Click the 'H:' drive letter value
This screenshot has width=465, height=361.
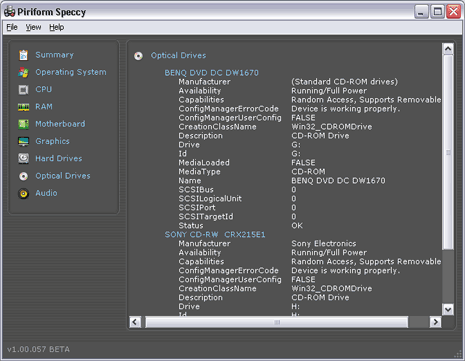pos(295,307)
